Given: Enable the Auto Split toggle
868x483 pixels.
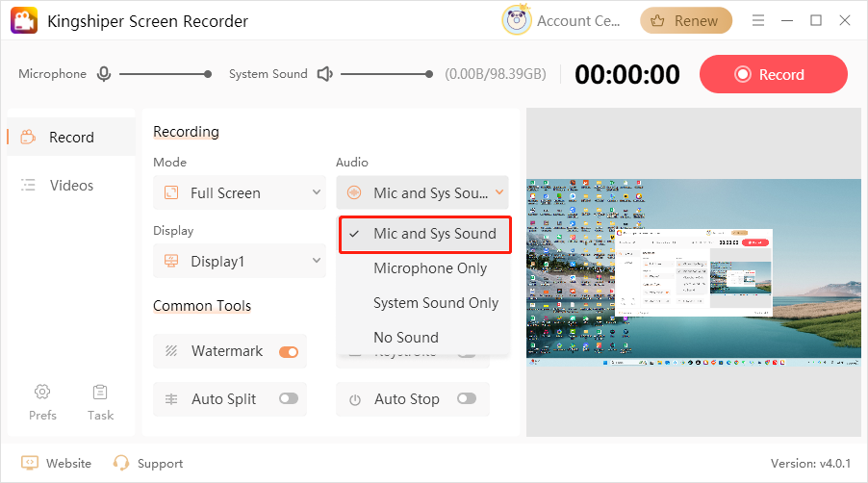Looking at the screenshot, I should [x=289, y=399].
